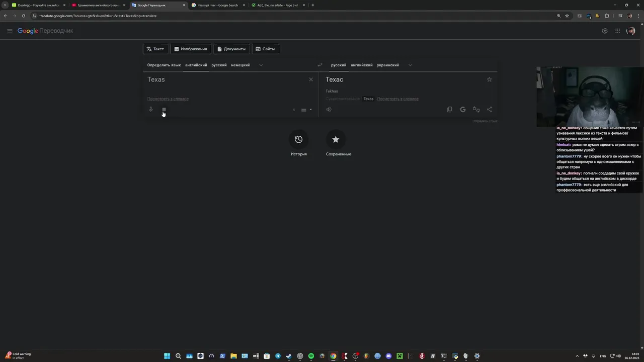
Task: Switch to the Документы translation mode
Action: [x=231, y=49]
